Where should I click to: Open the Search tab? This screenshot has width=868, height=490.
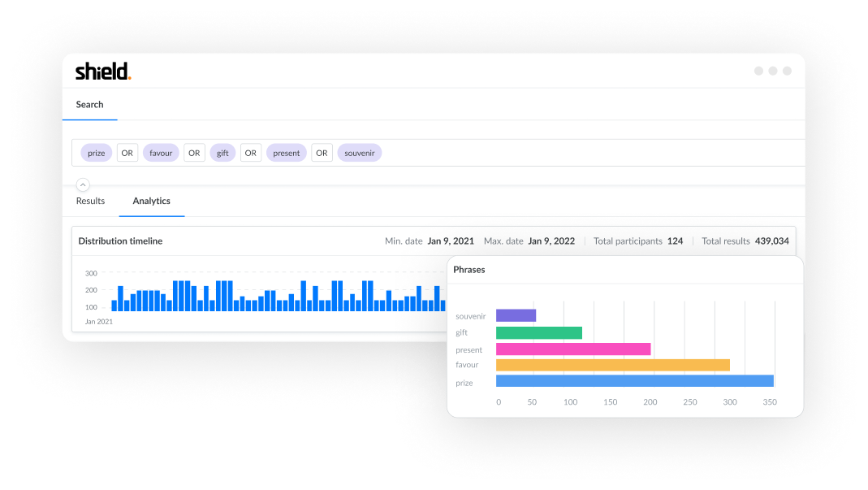pos(89,105)
